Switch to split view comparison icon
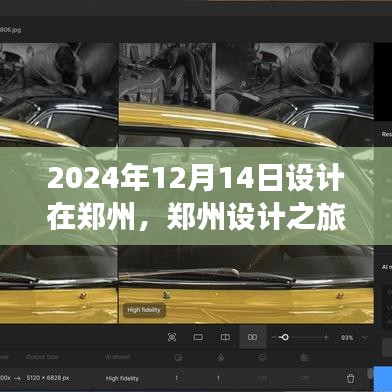Viewport: 392px width, 392px height. pyautogui.click(x=225, y=337)
